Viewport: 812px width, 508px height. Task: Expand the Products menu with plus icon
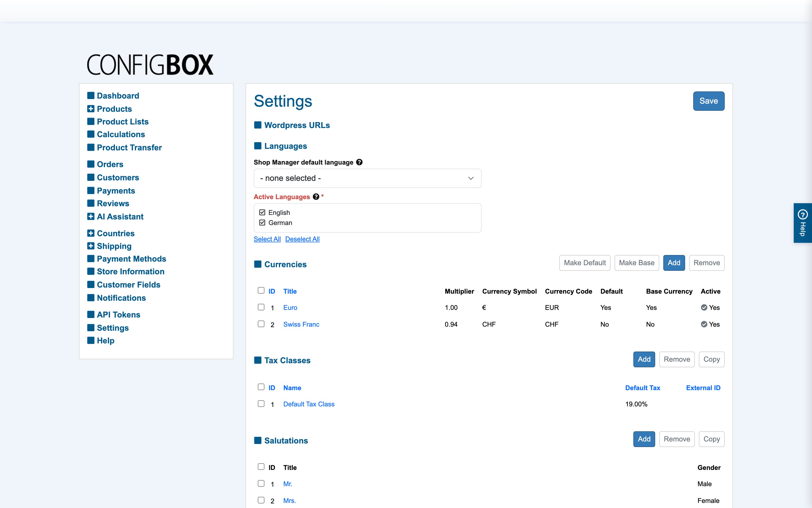(x=91, y=109)
